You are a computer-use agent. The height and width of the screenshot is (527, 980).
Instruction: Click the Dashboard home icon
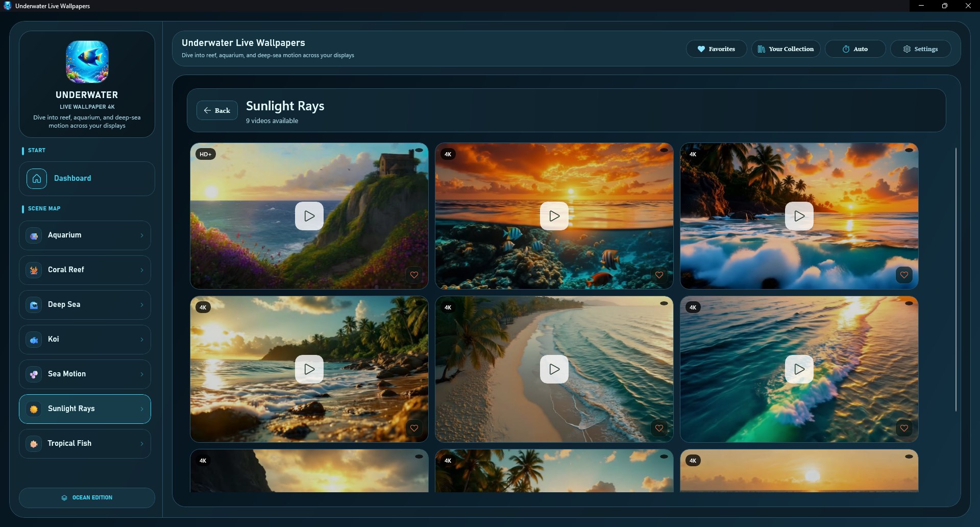[37, 179]
